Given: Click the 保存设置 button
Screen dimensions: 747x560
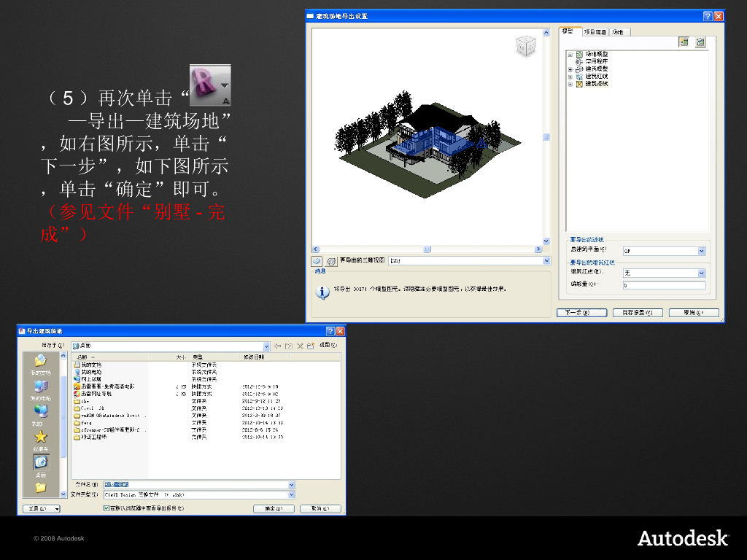Looking at the screenshot, I should [638, 312].
